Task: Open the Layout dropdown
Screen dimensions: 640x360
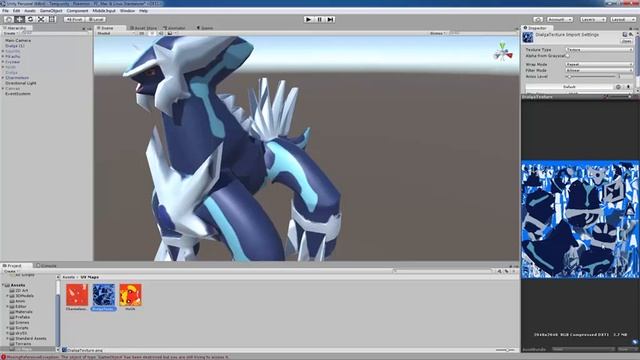Action: click(623, 19)
